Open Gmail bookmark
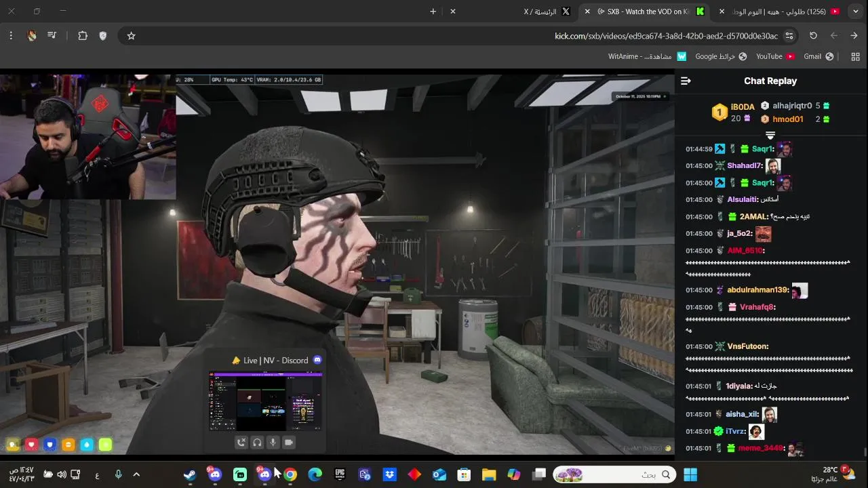 [818, 57]
